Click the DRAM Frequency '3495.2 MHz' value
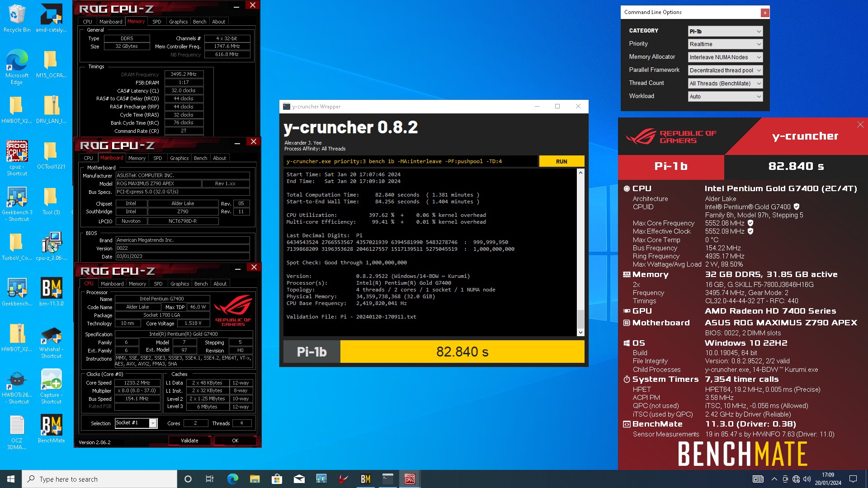Viewport: 868px width, 488px height. pyautogui.click(x=184, y=74)
